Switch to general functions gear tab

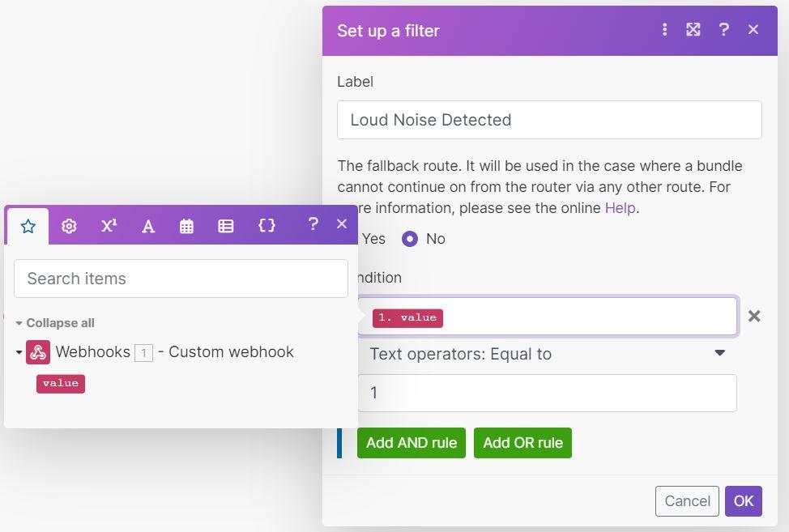(x=69, y=226)
